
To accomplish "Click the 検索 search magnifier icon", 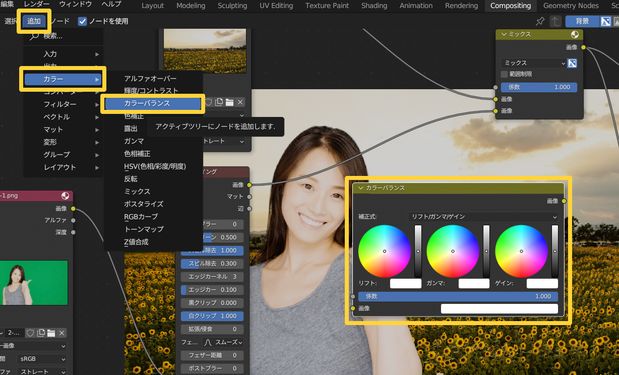I will coord(35,36).
